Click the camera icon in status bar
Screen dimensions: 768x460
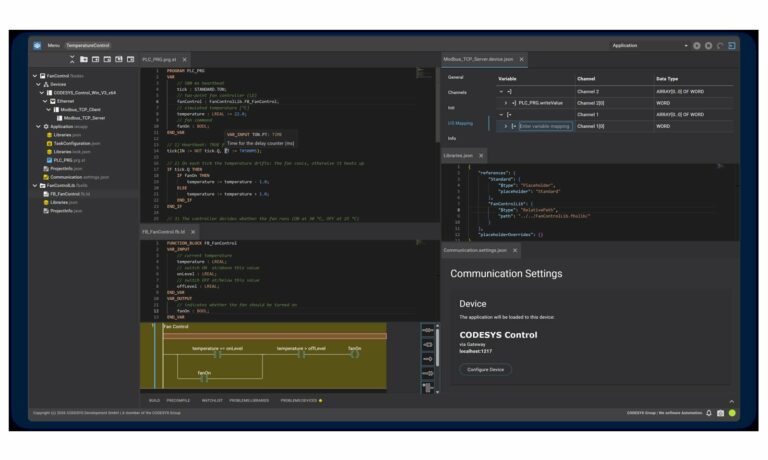point(720,413)
